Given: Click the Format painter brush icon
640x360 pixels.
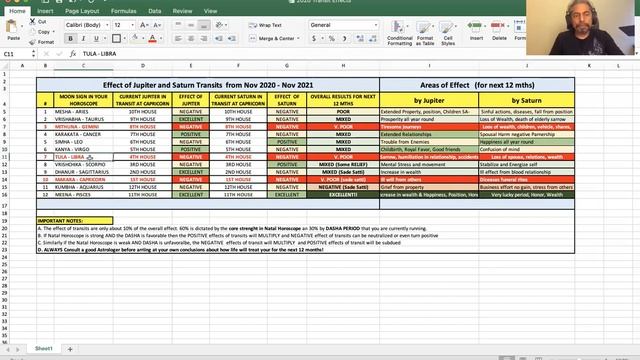Looking at the screenshot, I should point(33,42).
